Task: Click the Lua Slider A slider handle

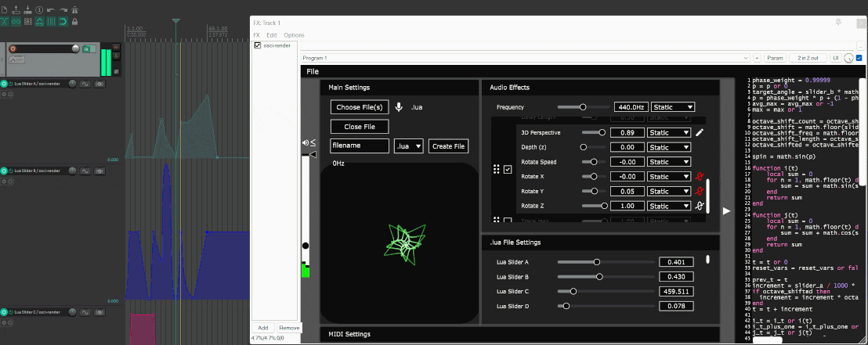Action: coord(597,262)
